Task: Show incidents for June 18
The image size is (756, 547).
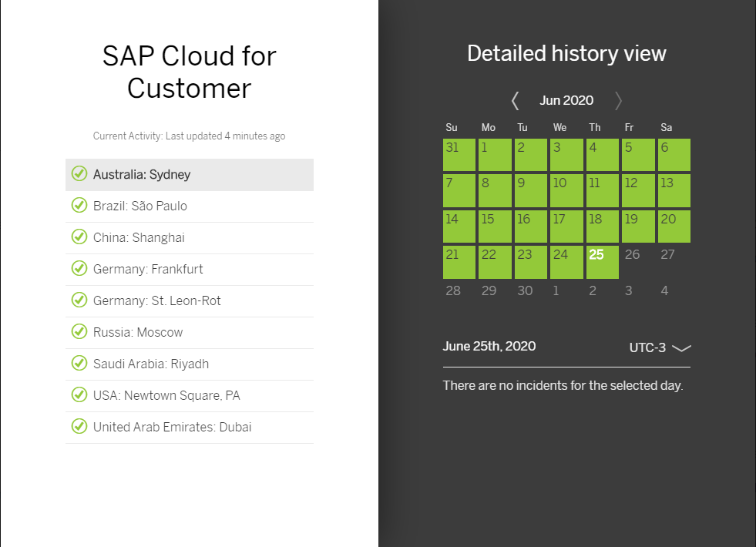Action: coord(603,227)
